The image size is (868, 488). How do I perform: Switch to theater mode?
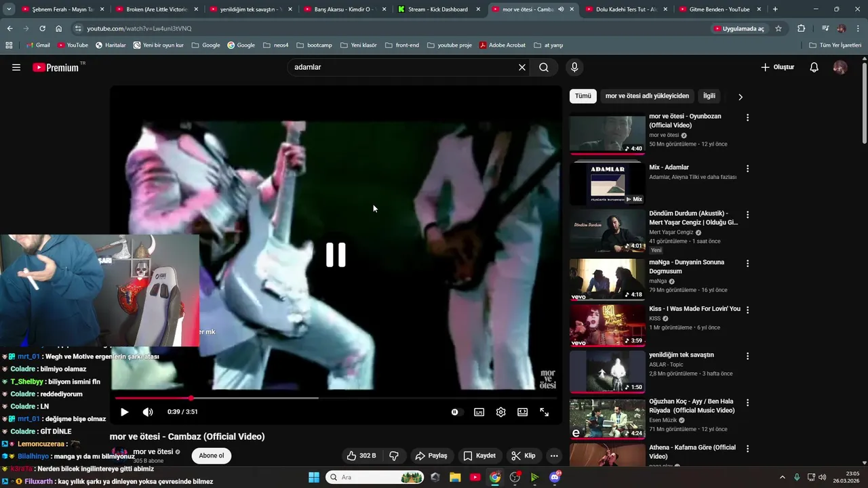[x=522, y=411]
